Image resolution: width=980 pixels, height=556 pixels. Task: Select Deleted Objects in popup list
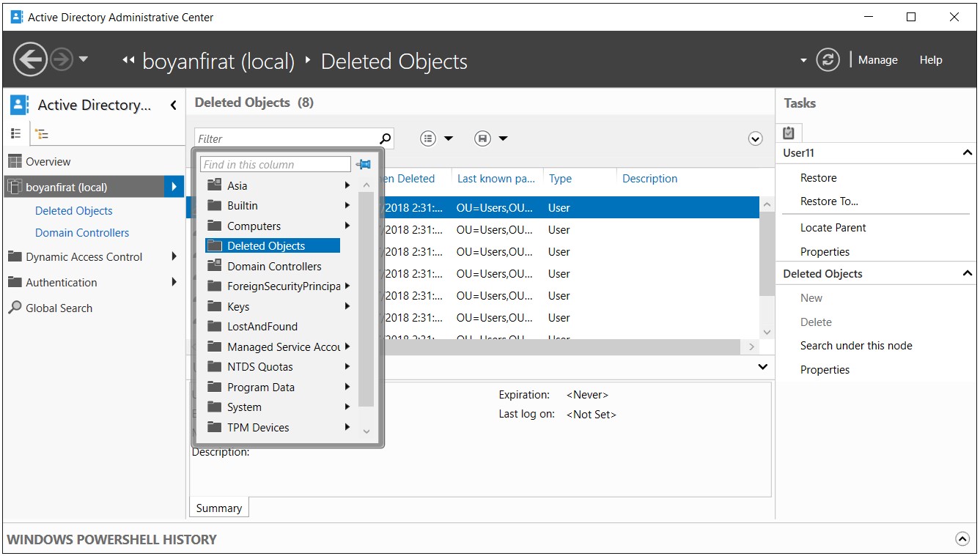tap(272, 246)
